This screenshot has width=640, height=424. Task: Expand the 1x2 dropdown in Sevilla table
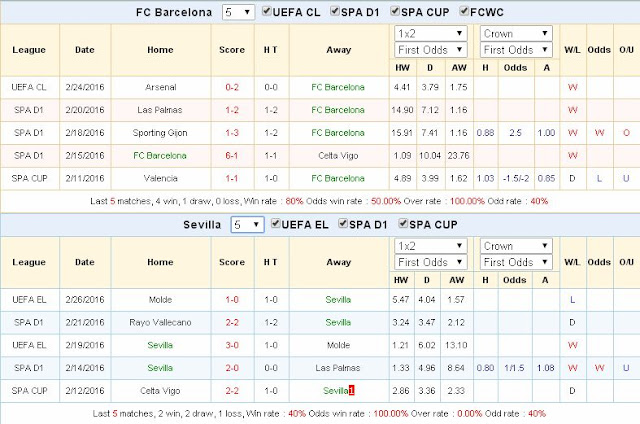click(430, 244)
